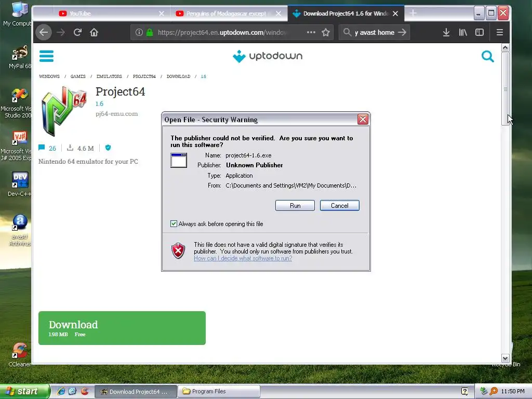This screenshot has width=532, height=399.
Task: Click the WINDOWS breadcrumb
Action: 49,76
